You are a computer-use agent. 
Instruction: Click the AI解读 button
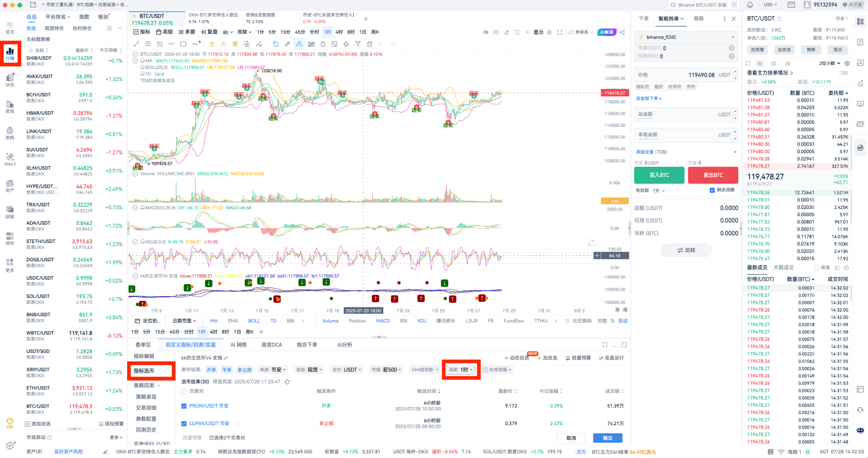[x=607, y=32]
